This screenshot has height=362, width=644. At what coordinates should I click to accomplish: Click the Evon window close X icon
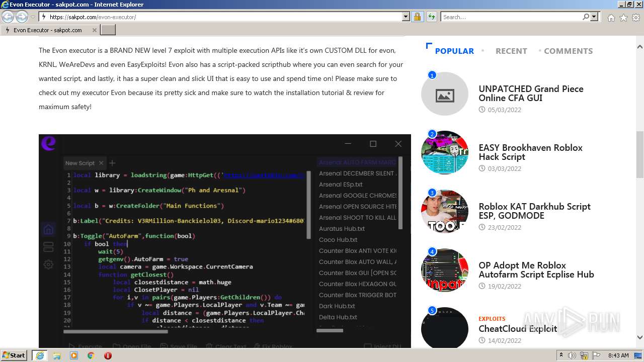(x=398, y=144)
